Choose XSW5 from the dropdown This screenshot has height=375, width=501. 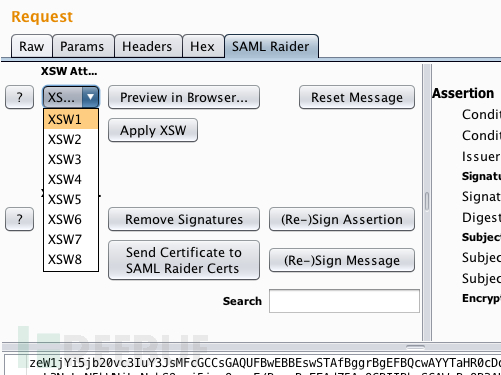tap(71, 199)
